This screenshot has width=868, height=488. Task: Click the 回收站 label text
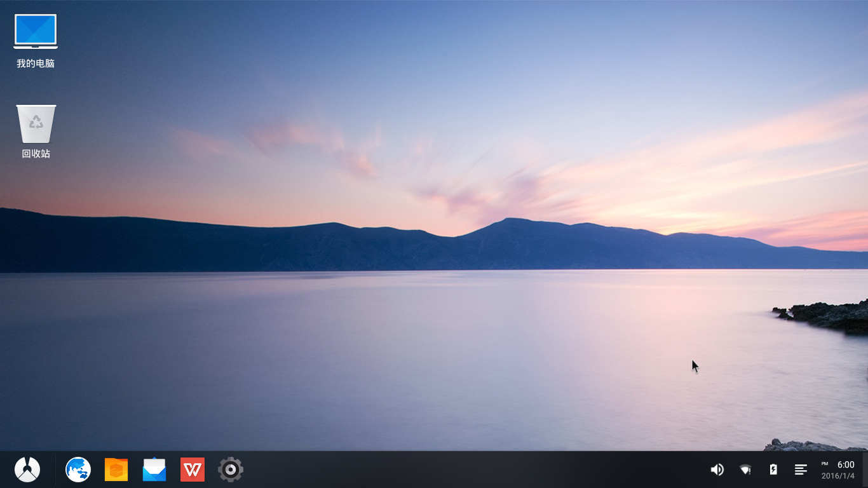tap(36, 154)
